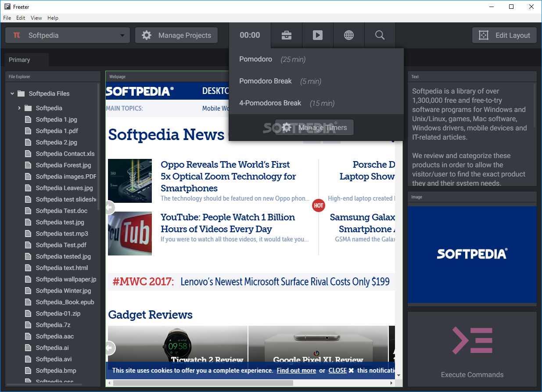Select Softpedia test.mp3 file
The height and width of the screenshot is (392, 542).
tap(62, 234)
